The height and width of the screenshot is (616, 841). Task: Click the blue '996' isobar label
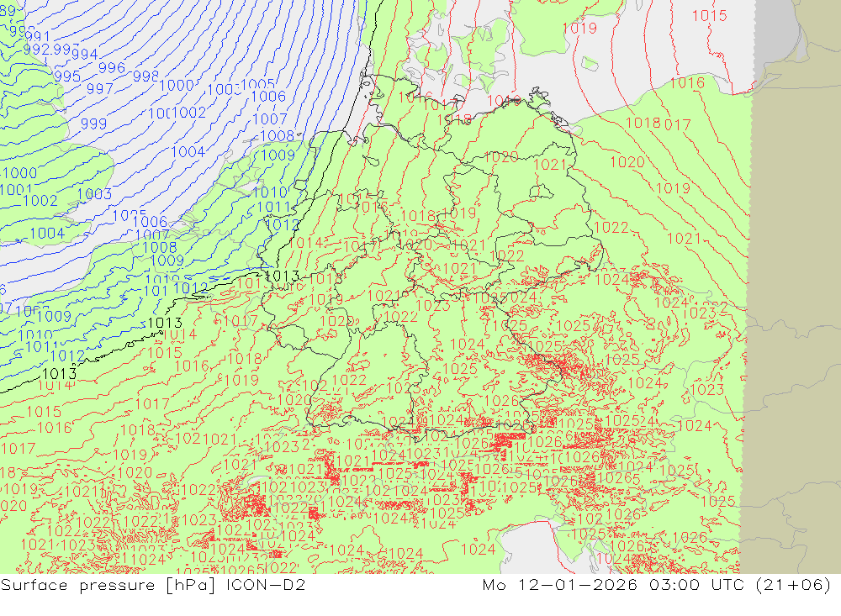(112, 68)
